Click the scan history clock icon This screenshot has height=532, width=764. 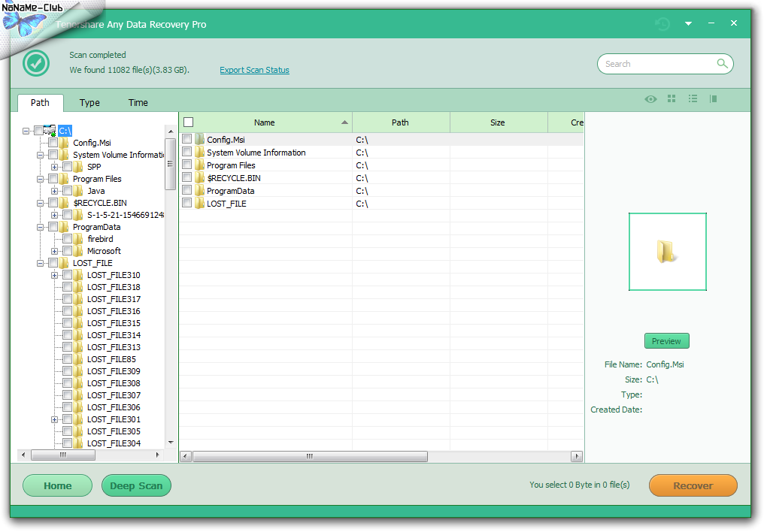point(662,24)
